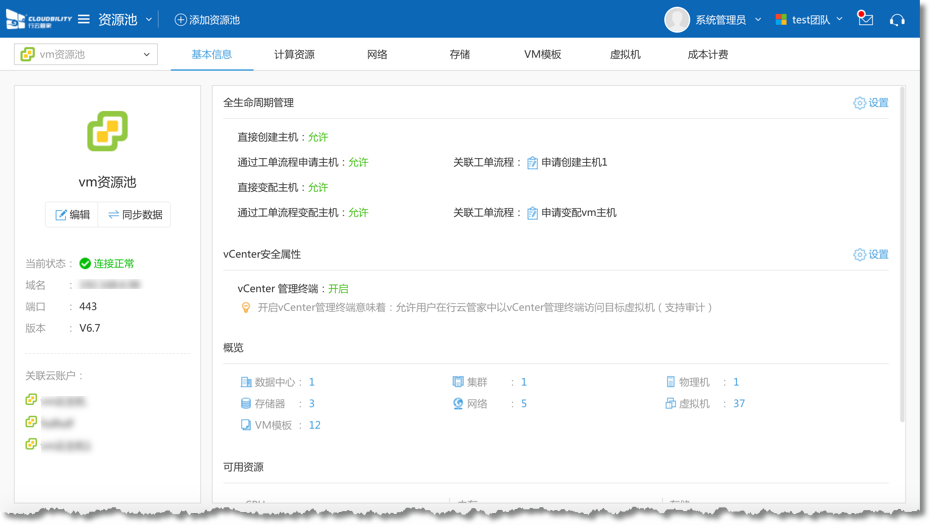
Task: Open the mail notification icon
Action: coord(866,20)
